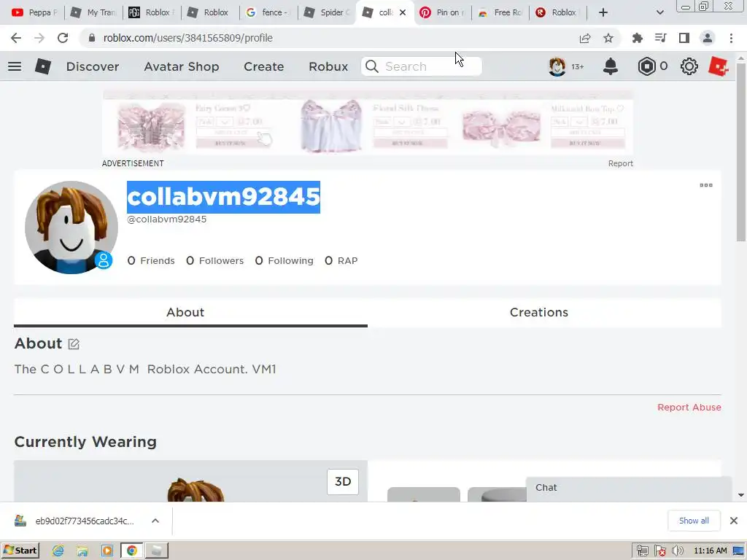Screen dimensions: 747x560
Task: Open Avatar Shop page
Action: (x=182, y=66)
